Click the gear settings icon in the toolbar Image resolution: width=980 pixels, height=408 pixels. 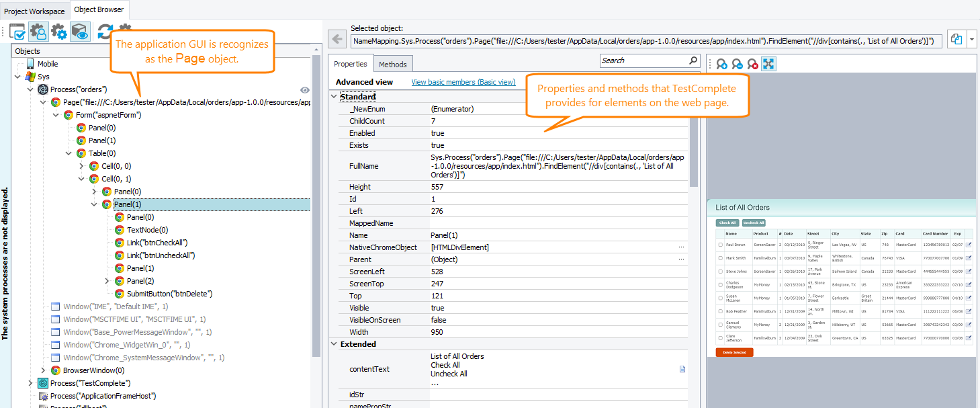coord(58,32)
